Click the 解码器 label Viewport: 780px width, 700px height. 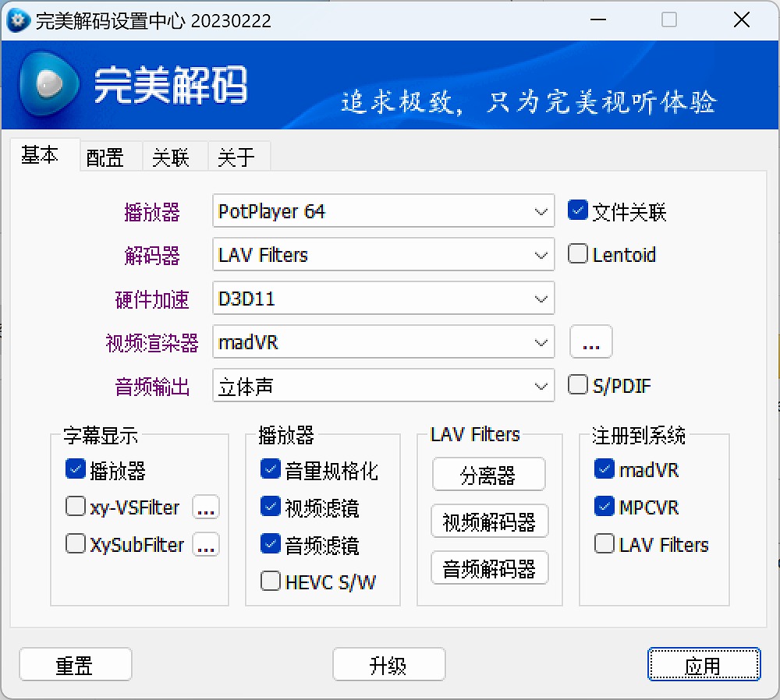coord(152,256)
